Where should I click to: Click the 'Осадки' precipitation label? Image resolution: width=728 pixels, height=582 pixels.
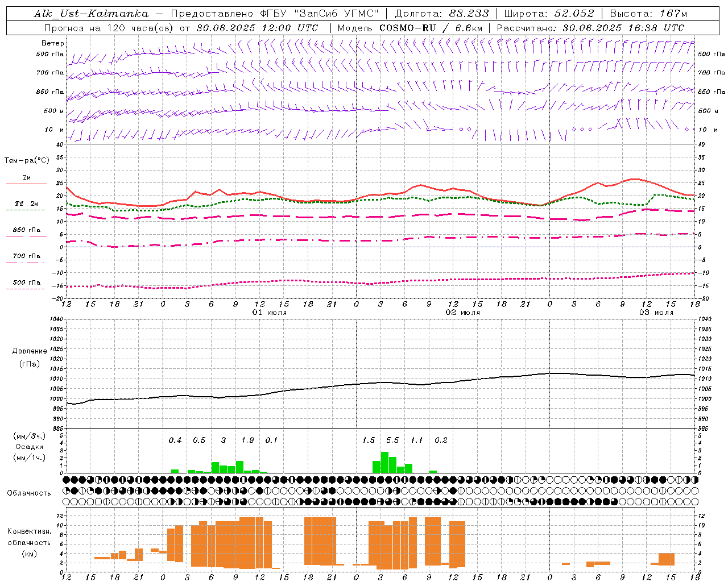tap(30, 447)
